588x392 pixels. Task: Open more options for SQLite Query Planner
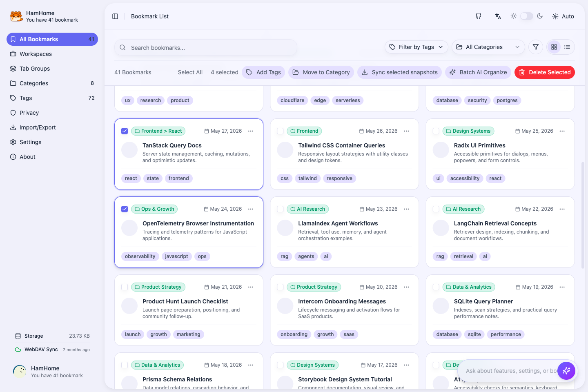[x=562, y=287]
